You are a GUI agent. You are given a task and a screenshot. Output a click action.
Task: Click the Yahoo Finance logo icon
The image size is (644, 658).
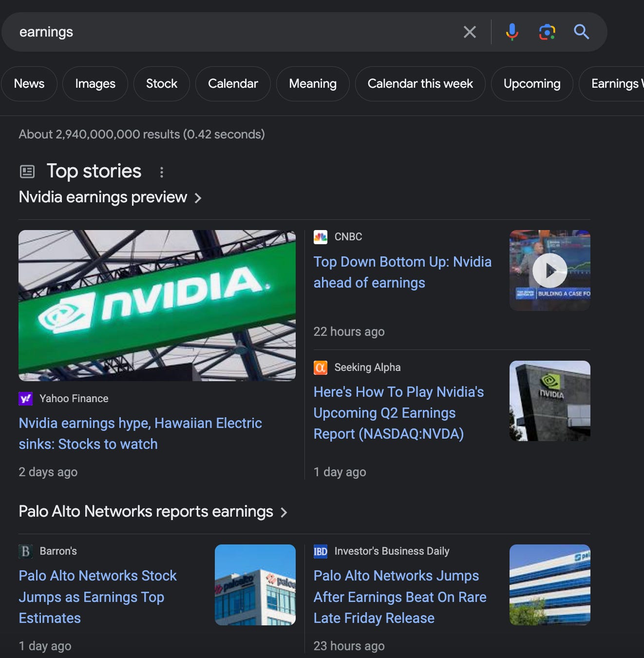25,399
